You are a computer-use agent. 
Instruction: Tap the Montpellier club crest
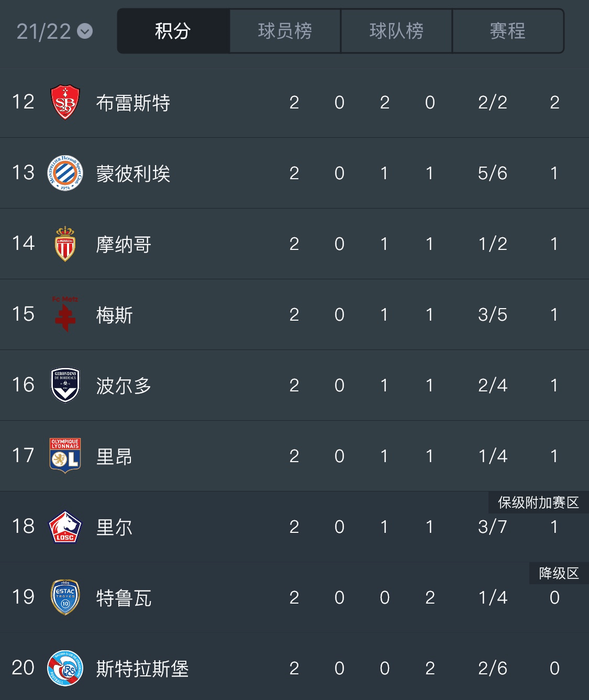coord(65,173)
